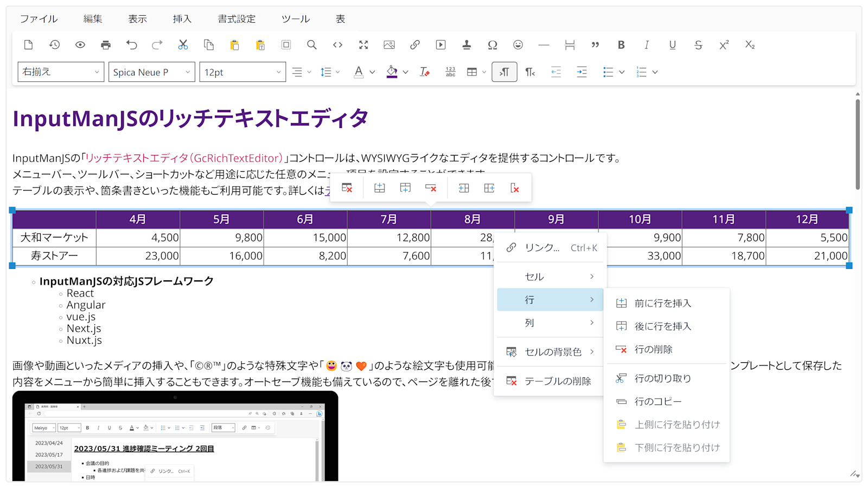Clear formatting with eraser icon
The image size is (868, 488).
click(x=425, y=72)
